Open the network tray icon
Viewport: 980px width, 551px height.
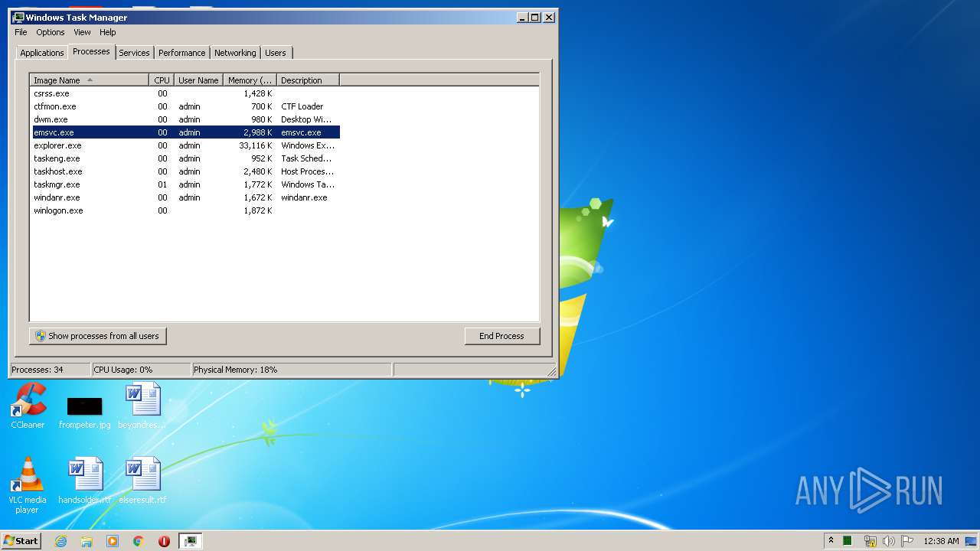(x=870, y=541)
